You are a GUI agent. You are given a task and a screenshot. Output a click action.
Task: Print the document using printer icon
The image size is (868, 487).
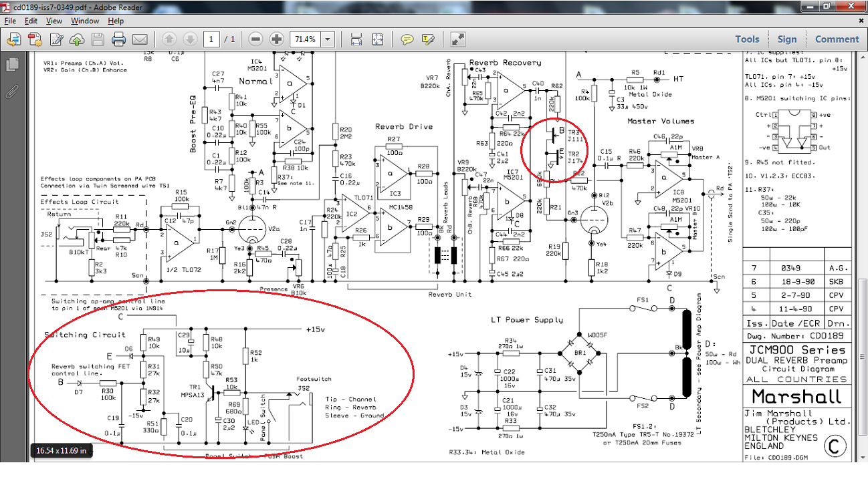click(118, 39)
